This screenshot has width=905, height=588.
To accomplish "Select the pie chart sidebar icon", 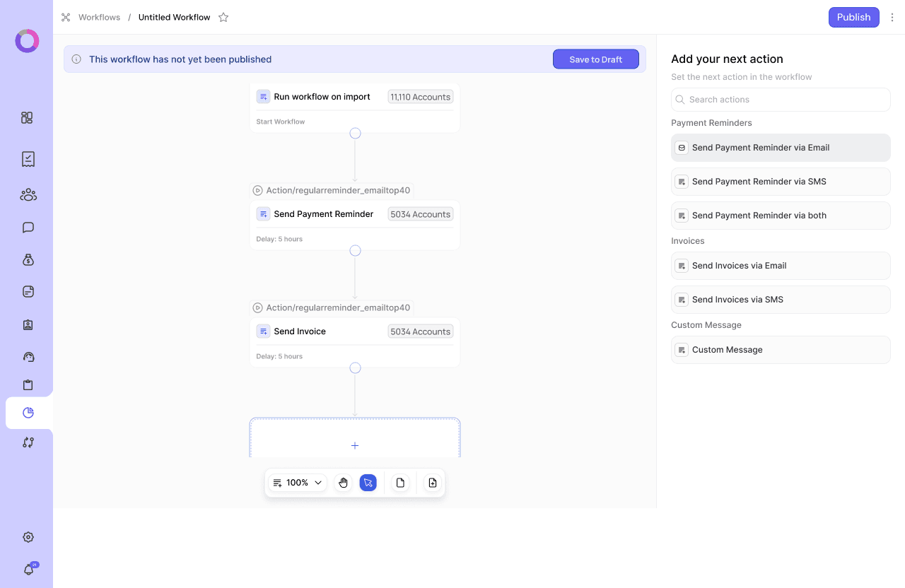I will [x=28, y=413].
